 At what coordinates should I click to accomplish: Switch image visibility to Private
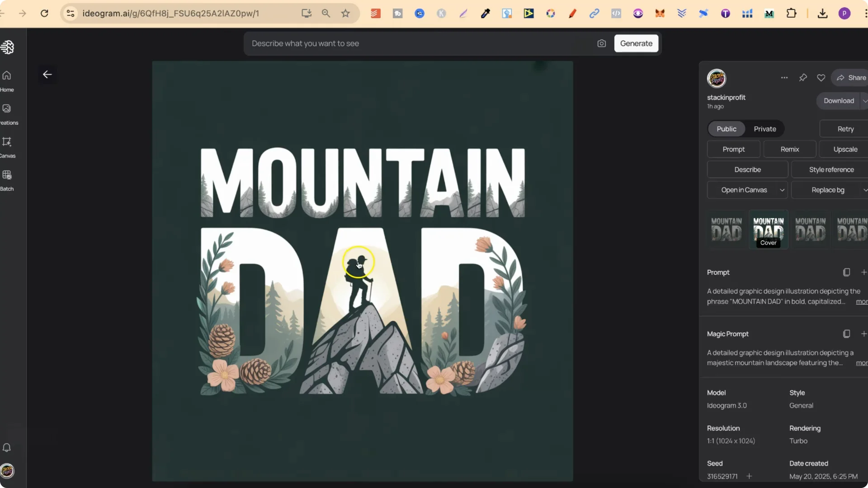click(764, 129)
